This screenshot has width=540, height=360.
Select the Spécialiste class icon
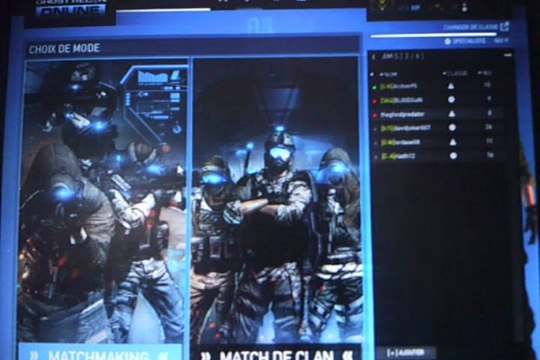(447, 41)
